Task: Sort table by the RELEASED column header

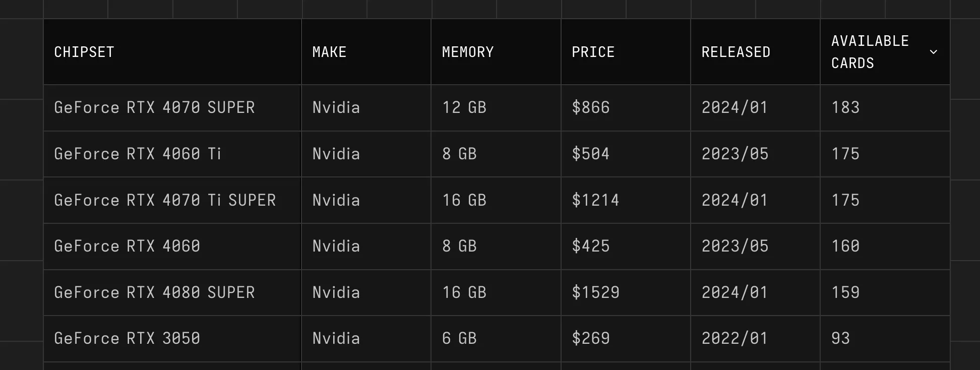Action: click(736, 52)
